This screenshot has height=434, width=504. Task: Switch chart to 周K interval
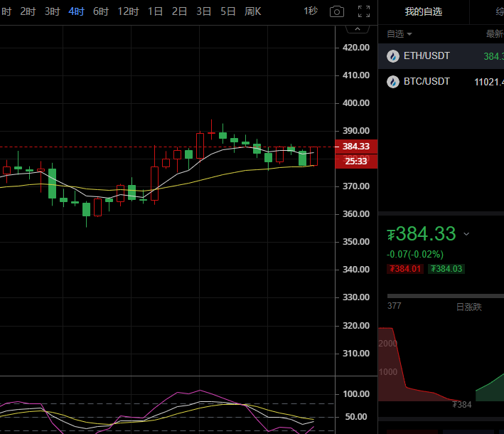(x=252, y=11)
